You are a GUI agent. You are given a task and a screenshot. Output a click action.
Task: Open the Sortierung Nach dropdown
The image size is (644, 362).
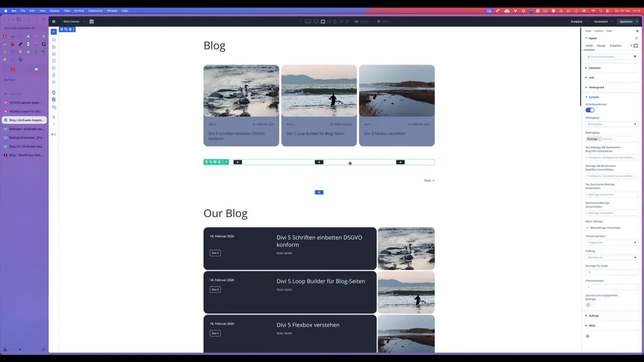pyautogui.click(x=611, y=242)
